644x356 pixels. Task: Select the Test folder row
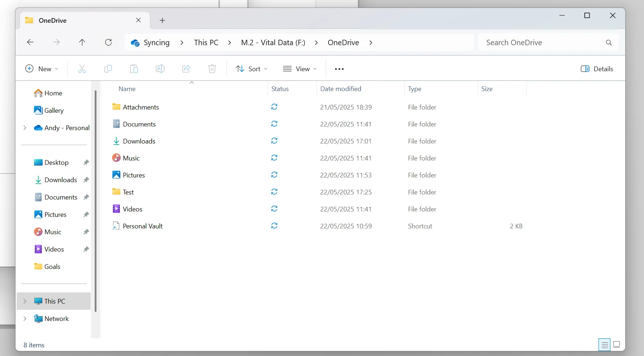coord(318,192)
